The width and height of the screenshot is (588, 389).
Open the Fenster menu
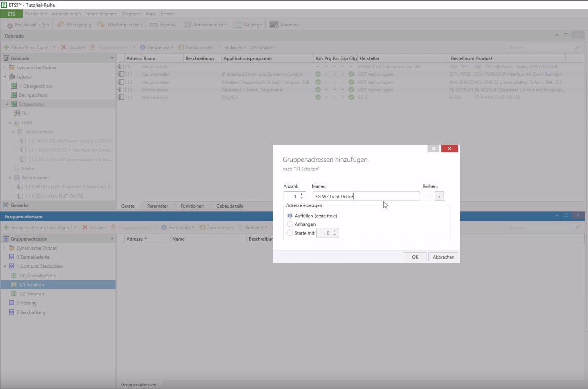tap(168, 14)
